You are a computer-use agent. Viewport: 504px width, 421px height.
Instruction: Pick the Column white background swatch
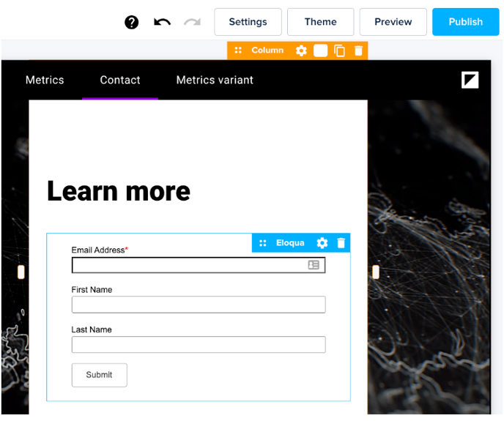[x=320, y=51]
